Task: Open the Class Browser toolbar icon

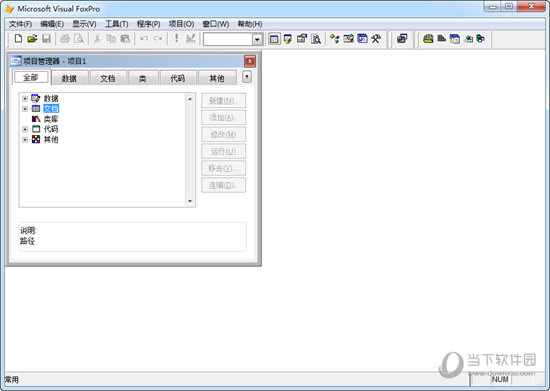Action: click(x=335, y=39)
